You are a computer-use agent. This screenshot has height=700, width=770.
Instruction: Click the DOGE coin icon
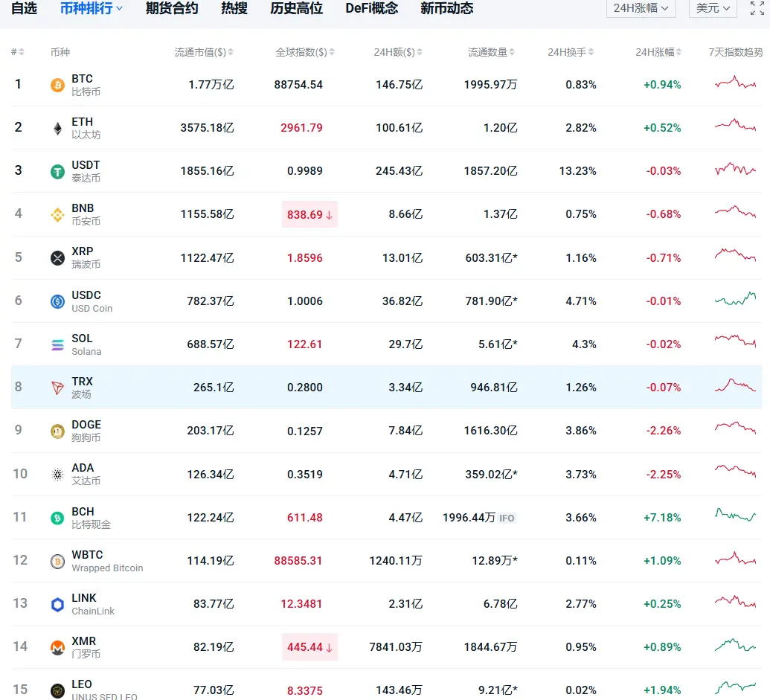click(57, 431)
